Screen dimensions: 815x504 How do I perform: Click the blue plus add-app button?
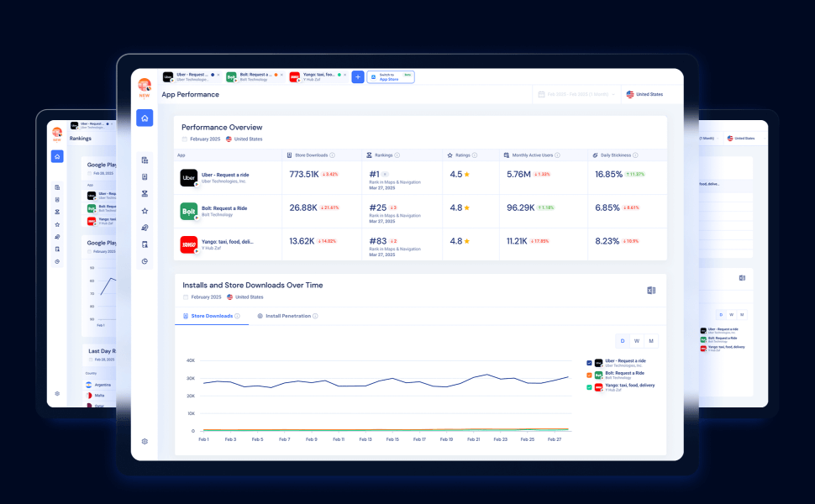tap(358, 77)
